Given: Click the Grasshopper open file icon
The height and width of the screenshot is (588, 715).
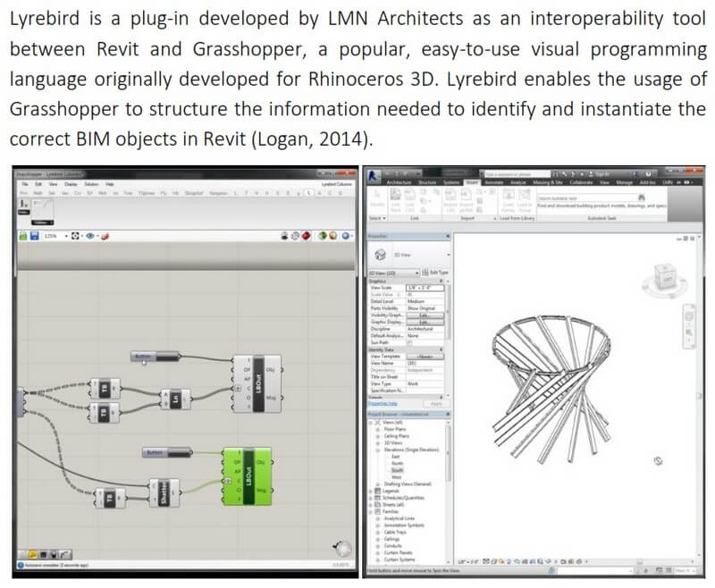Looking at the screenshot, I should coord(22,236).
